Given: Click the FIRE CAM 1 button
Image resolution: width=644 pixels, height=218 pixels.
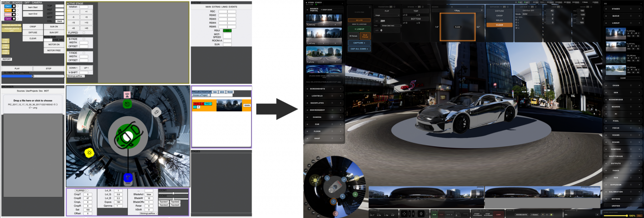Looking at the screenshot, I should (5, 41).
